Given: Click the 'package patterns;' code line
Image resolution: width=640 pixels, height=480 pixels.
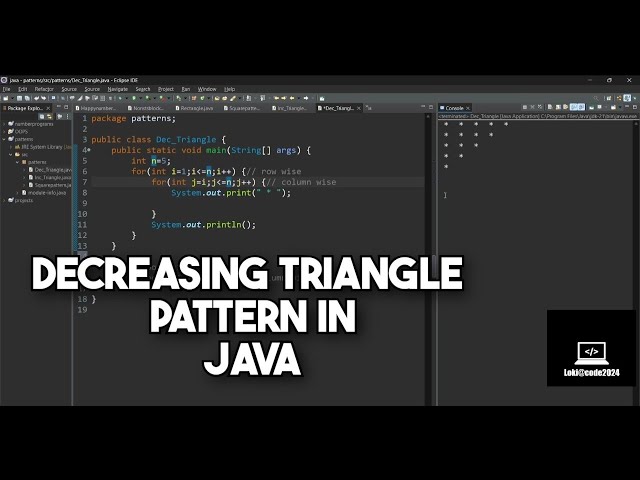Looking at the screenshot, I should 133,118.
